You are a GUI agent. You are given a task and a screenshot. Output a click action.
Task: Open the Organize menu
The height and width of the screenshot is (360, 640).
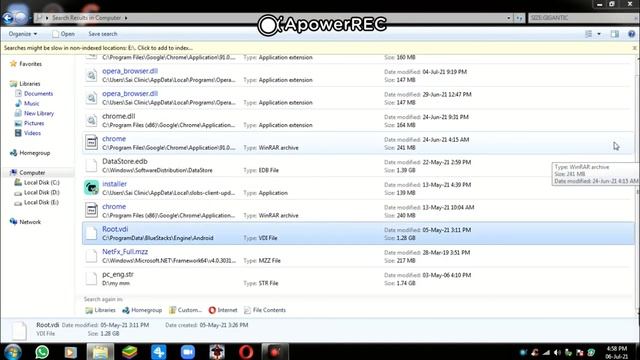click(x=23, y=34)
